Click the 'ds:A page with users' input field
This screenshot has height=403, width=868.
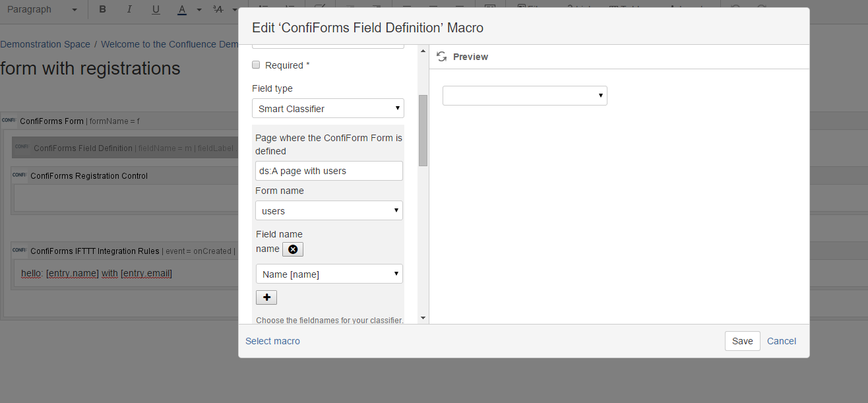coord(328,171)
